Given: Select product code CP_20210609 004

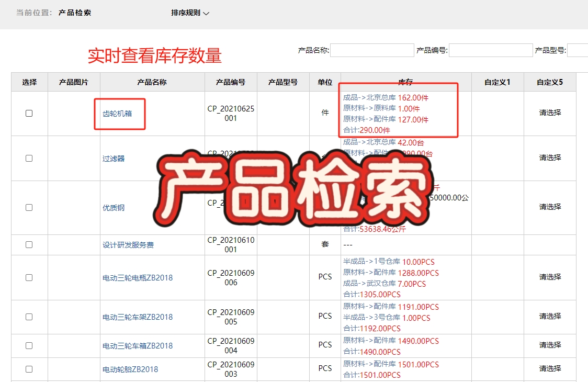Looking at the screenshot, I should pos(231,345).
